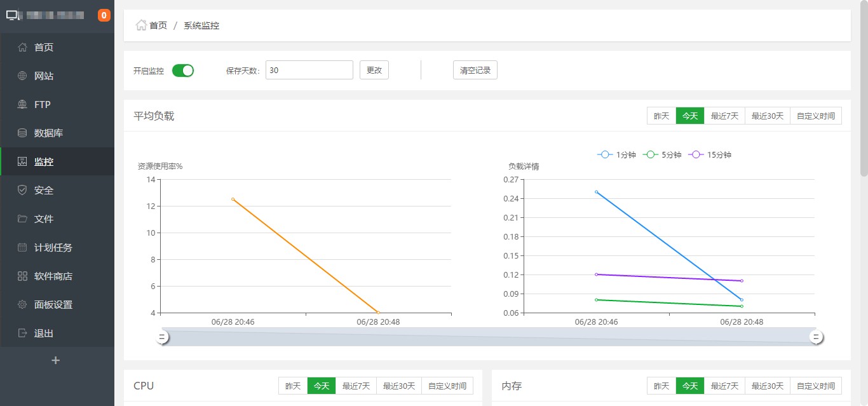
Task: Click the FTP icon in sidebar
Action: (x=22, y=105)
